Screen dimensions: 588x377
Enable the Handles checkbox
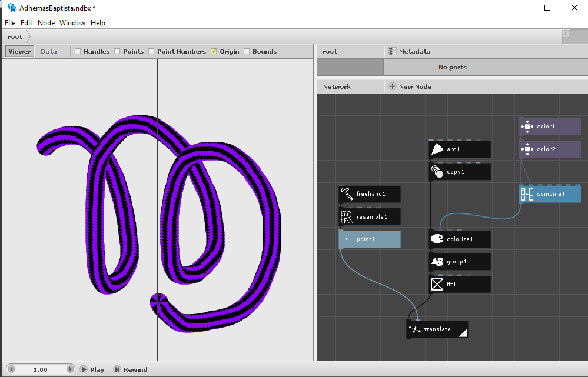tap(78, 51)
